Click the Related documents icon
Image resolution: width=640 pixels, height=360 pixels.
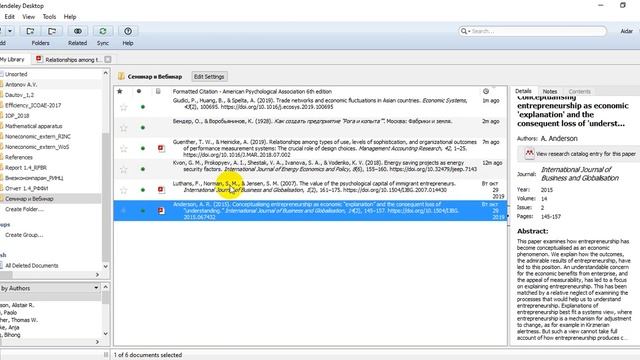78,31
